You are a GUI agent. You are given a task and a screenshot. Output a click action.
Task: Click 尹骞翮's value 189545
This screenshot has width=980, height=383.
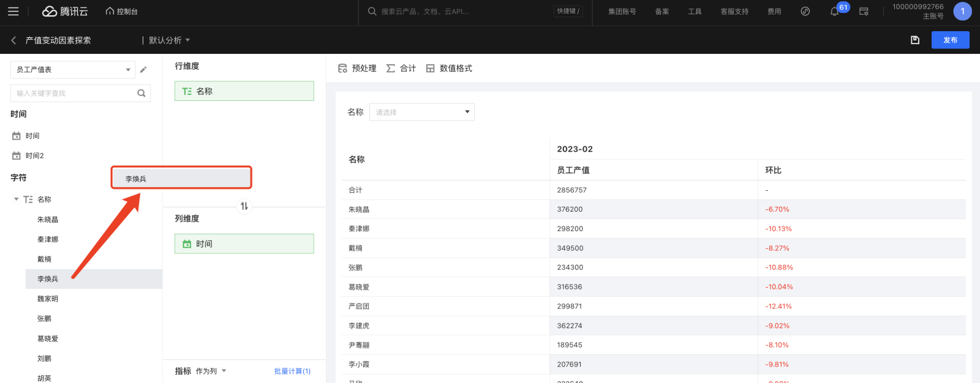570,345
